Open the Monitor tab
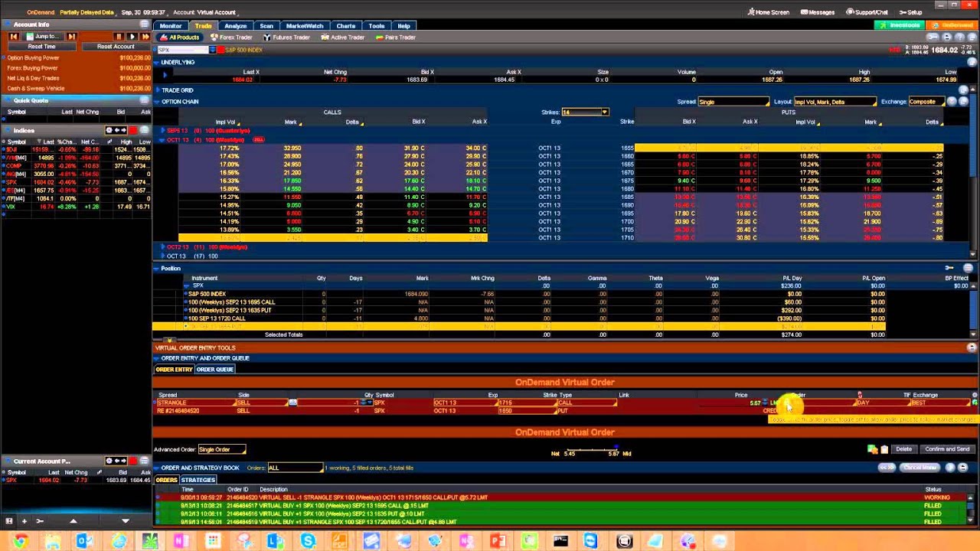This screenshot has height=551, width=980. (x=171, y=26)
